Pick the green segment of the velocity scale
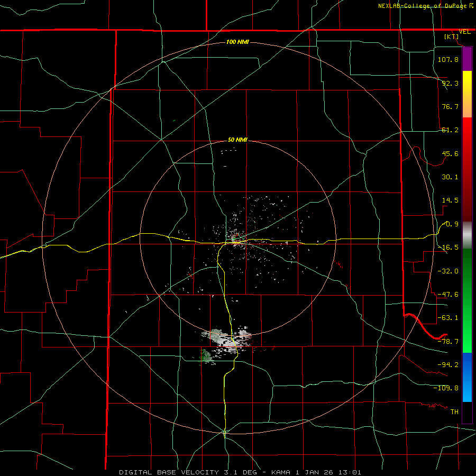Image resolution: width=476 pixels, height=476 pixels. tap(467, 300)
